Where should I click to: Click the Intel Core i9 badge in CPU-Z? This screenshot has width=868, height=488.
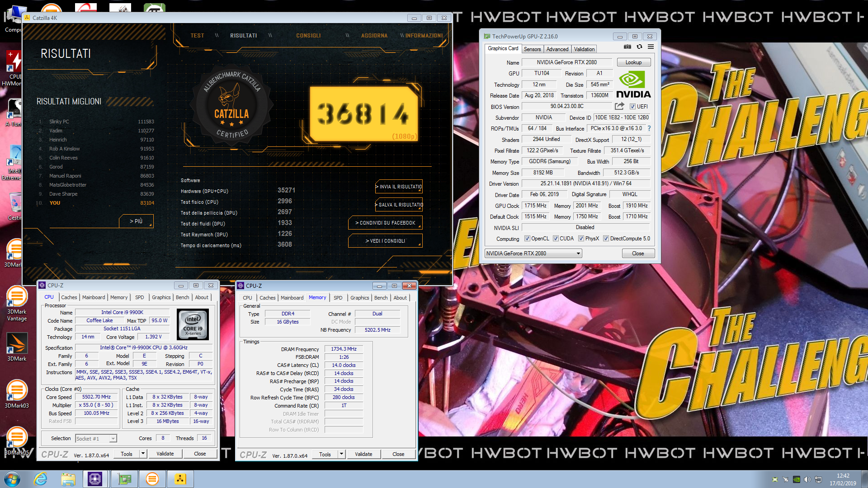point(193,324)
